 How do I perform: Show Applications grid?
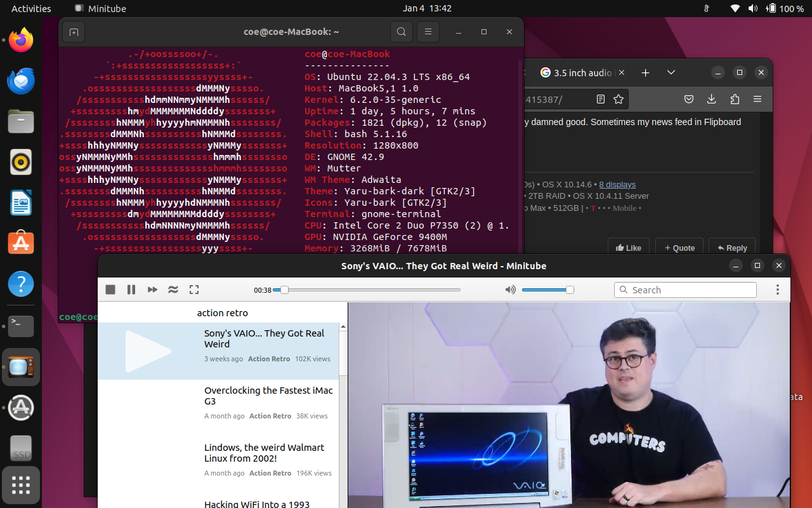coord(21,485)
